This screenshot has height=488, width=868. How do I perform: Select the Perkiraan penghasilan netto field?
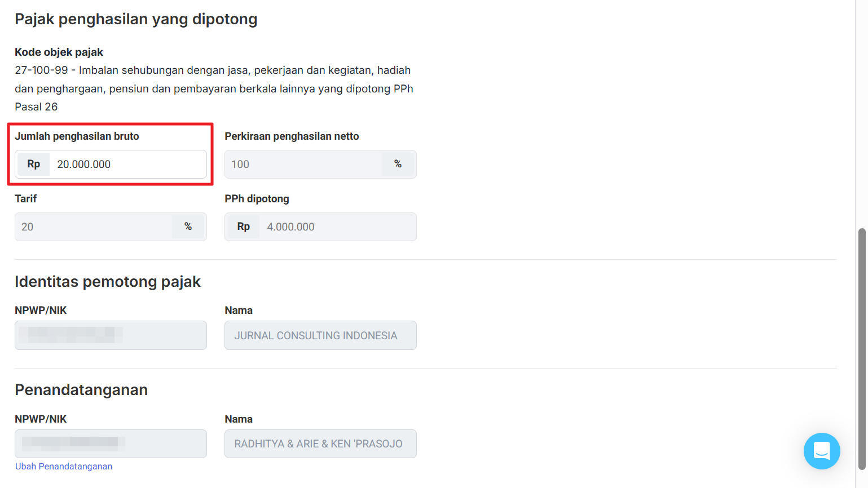pos(303,165)
